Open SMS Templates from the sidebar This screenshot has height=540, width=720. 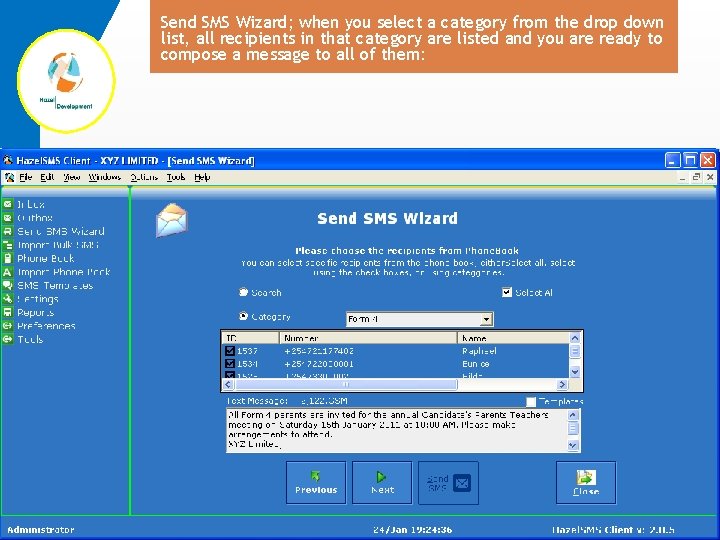[55, 286]
